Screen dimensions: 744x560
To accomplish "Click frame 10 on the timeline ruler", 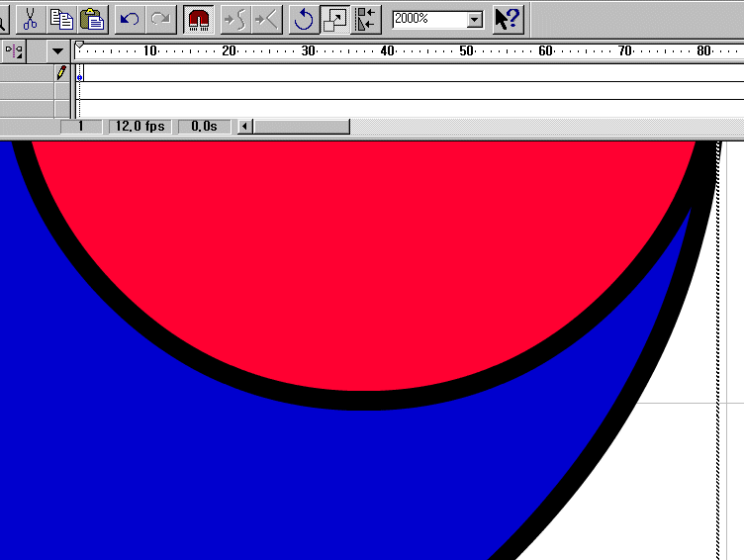I will [x=151, y=50].
